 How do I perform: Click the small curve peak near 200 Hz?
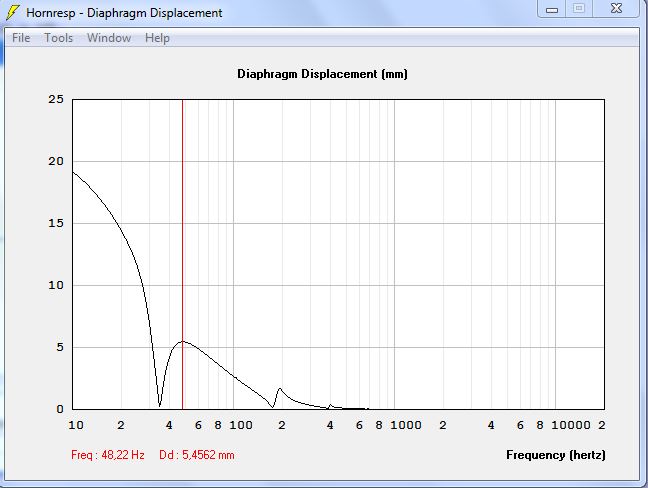point(280,389)
